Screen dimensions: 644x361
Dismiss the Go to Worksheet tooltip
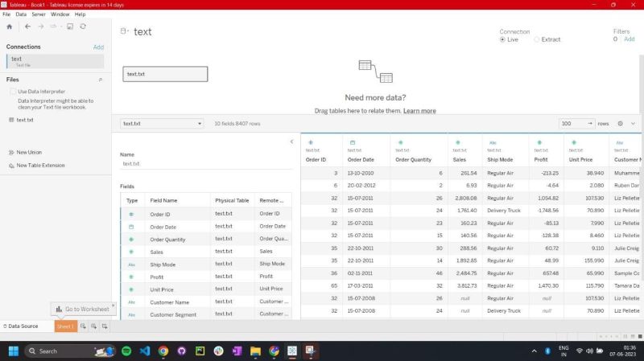[x=113, y=306]
